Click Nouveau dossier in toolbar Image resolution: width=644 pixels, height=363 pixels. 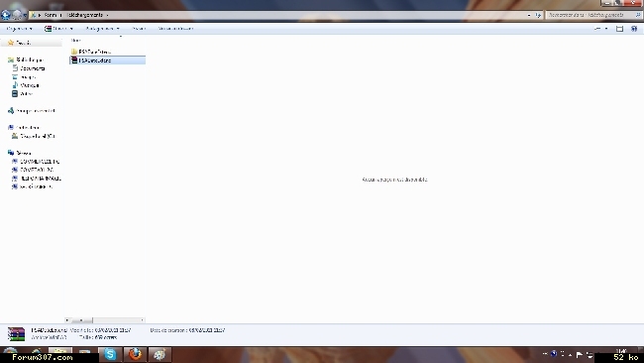(175, 29)
